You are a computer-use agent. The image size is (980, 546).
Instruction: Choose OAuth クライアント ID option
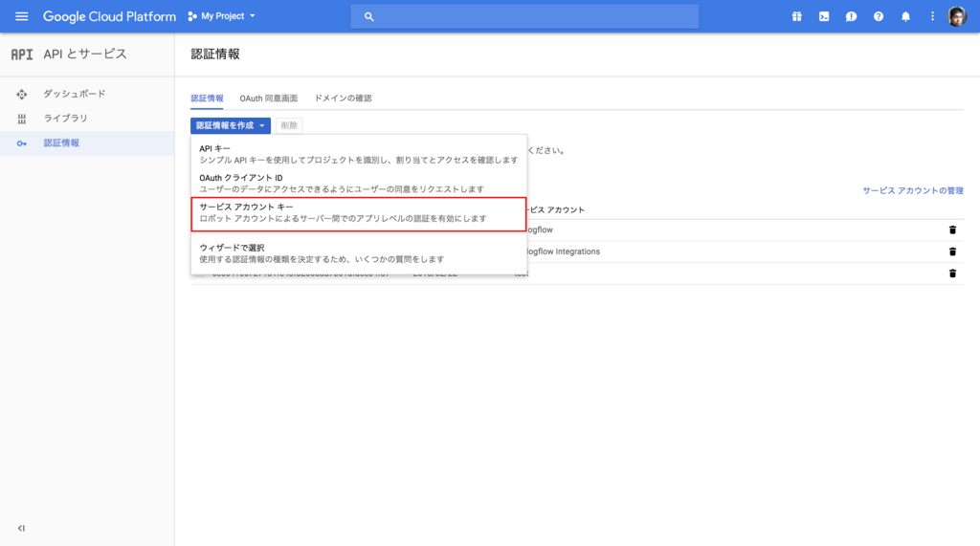pos(359,183)
